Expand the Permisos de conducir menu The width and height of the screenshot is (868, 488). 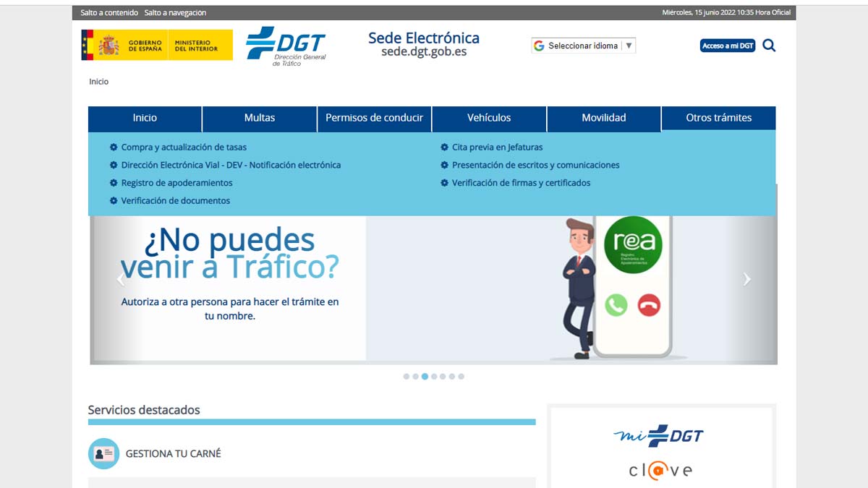[x=374, y=118]
